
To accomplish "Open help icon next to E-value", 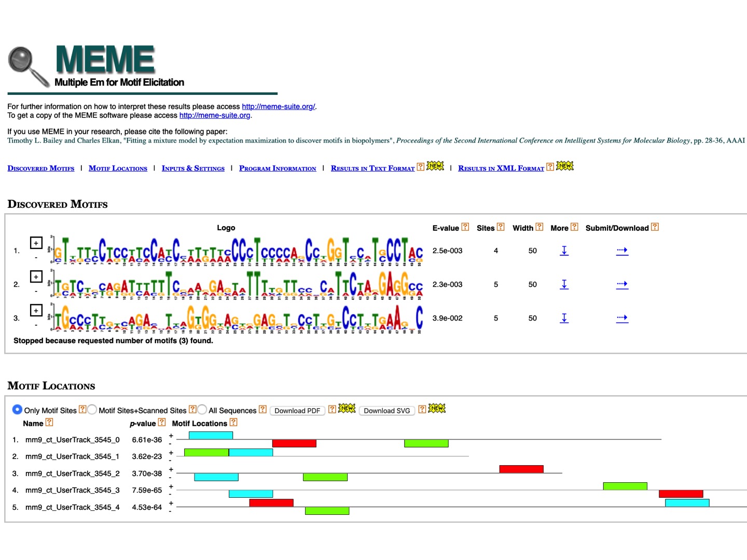I will coord(465,227).
